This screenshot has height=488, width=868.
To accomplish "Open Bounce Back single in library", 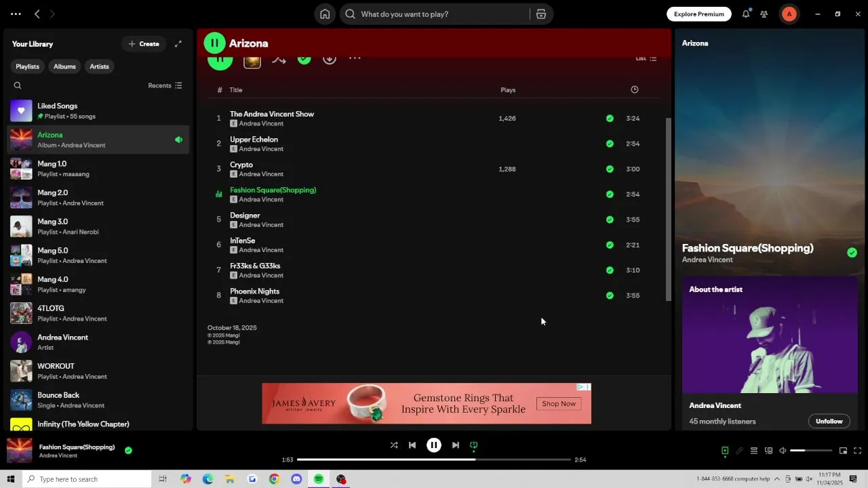I will pyautogui.click(x=98, y=400).
